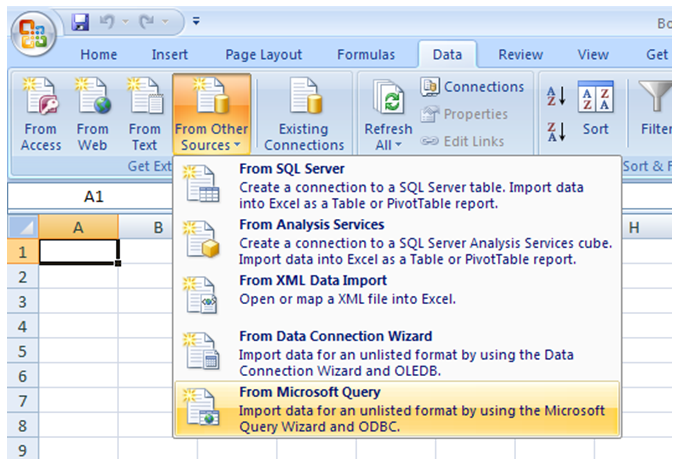Open the Undo history dropdown arrow
The height and width of the screenshot is (475, 680).
(x=125, y=21)
